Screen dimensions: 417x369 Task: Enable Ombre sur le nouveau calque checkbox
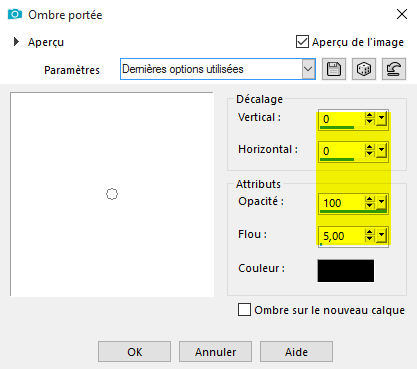244,310
